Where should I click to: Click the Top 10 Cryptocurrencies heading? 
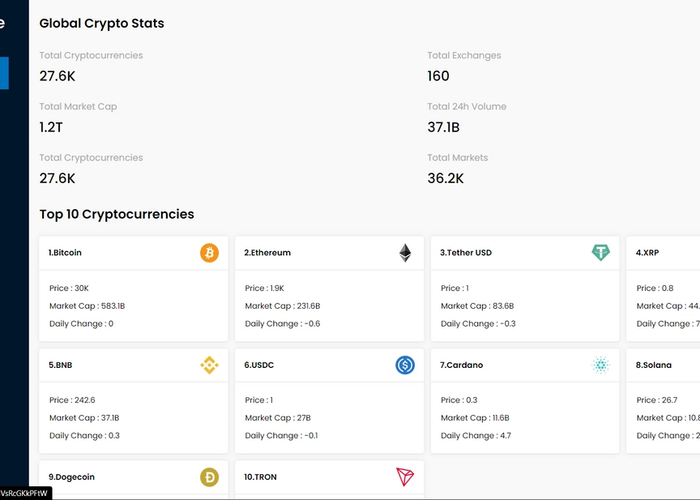coord(117,214)
